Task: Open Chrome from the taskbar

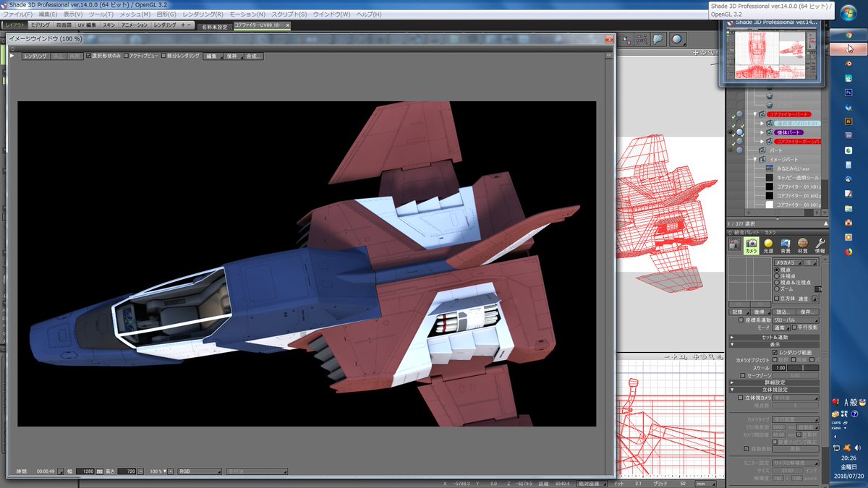Action: [x=848, y=35]
